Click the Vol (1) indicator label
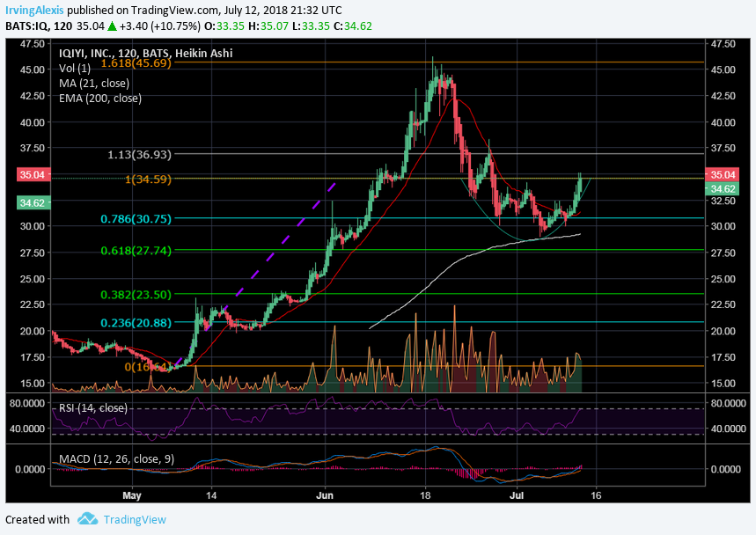 (75, 69)
